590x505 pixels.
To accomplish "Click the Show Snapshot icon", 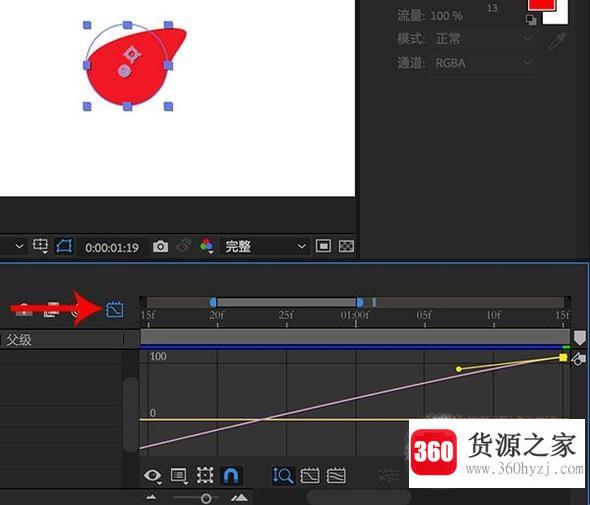I will pos(184,246).
